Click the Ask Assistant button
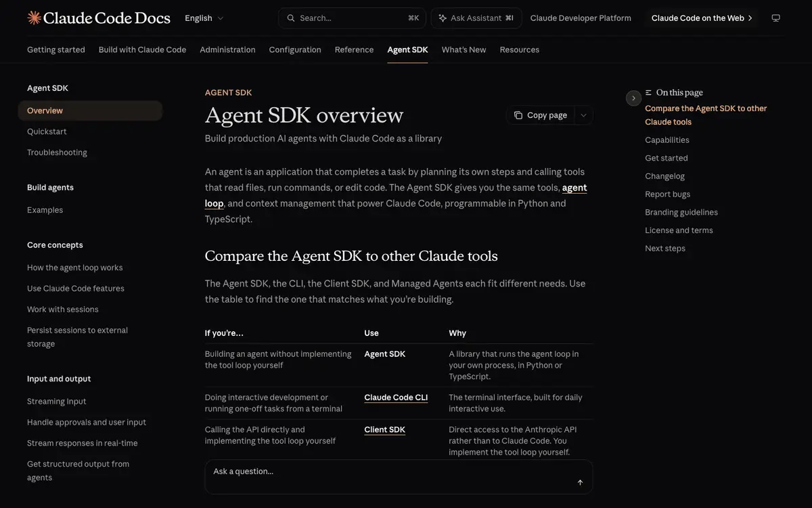 [x=476, y=18]
